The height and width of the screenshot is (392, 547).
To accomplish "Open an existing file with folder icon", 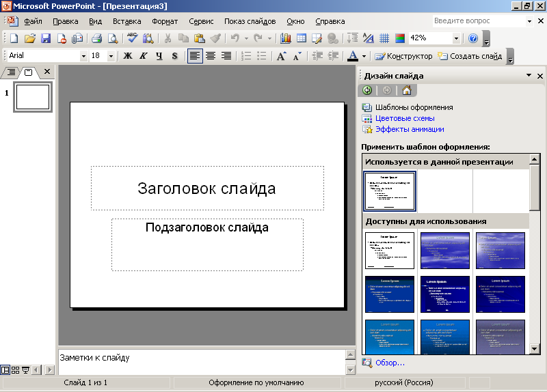I will 30,38.
